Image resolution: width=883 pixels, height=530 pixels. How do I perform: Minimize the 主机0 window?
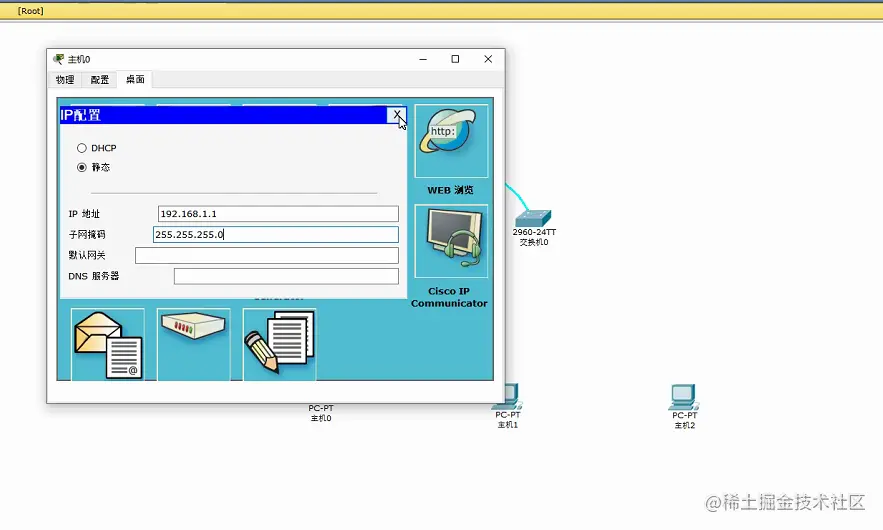point(423,59)
